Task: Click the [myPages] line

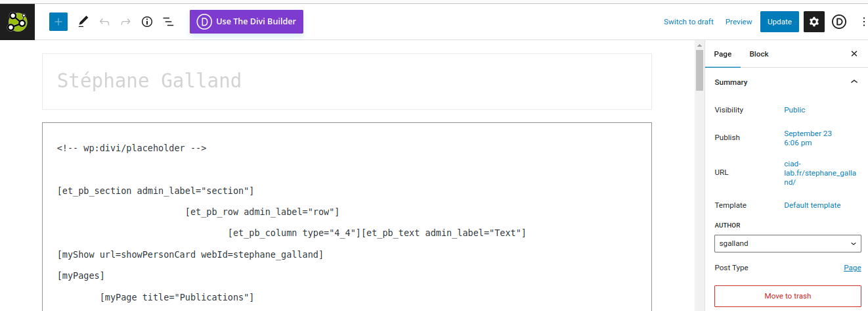Action: tap(81, 275)
